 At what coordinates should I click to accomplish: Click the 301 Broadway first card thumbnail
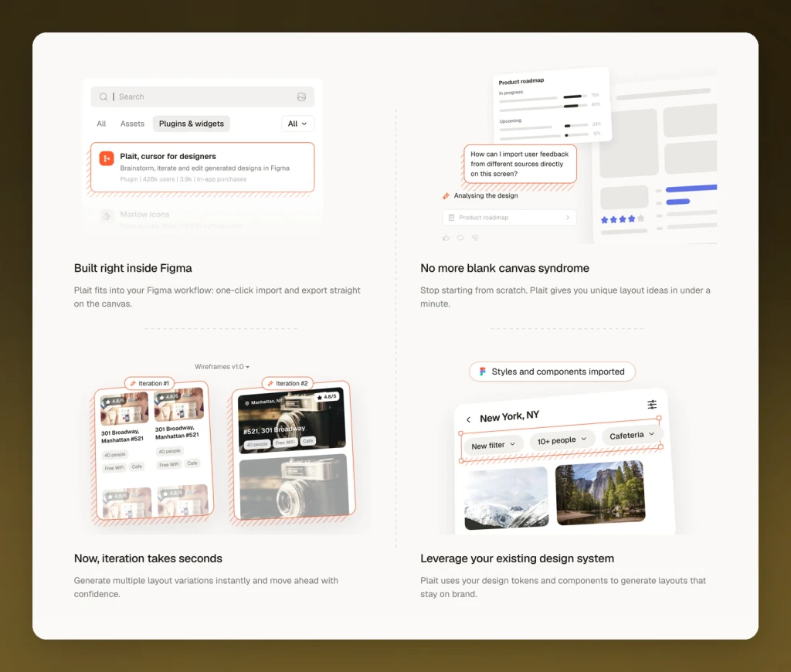click(x=124, y=409)
